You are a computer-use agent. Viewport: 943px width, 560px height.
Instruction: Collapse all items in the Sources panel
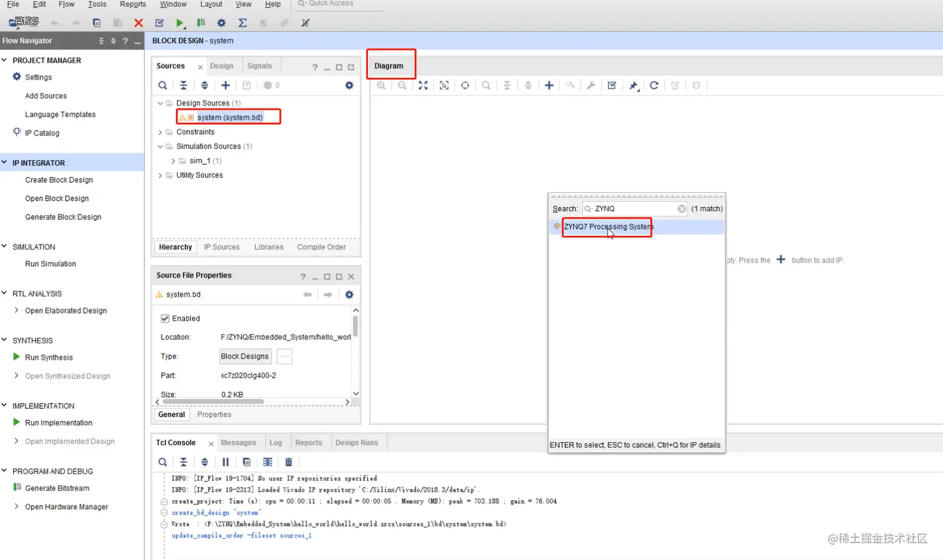click(183, 85)
